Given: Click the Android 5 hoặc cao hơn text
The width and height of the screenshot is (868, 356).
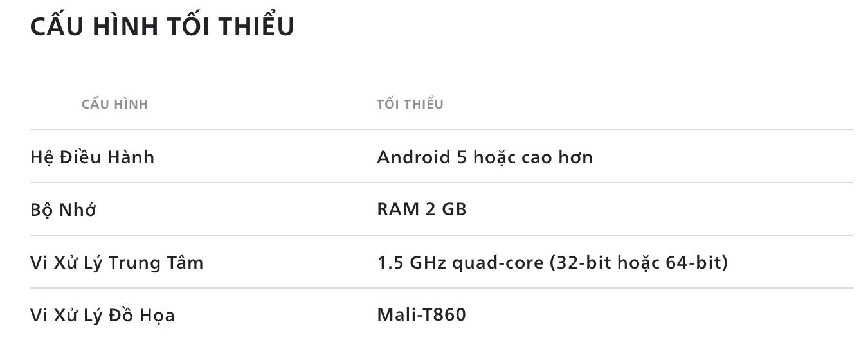Looking at the screenshot, I should (x=485, y=157).
